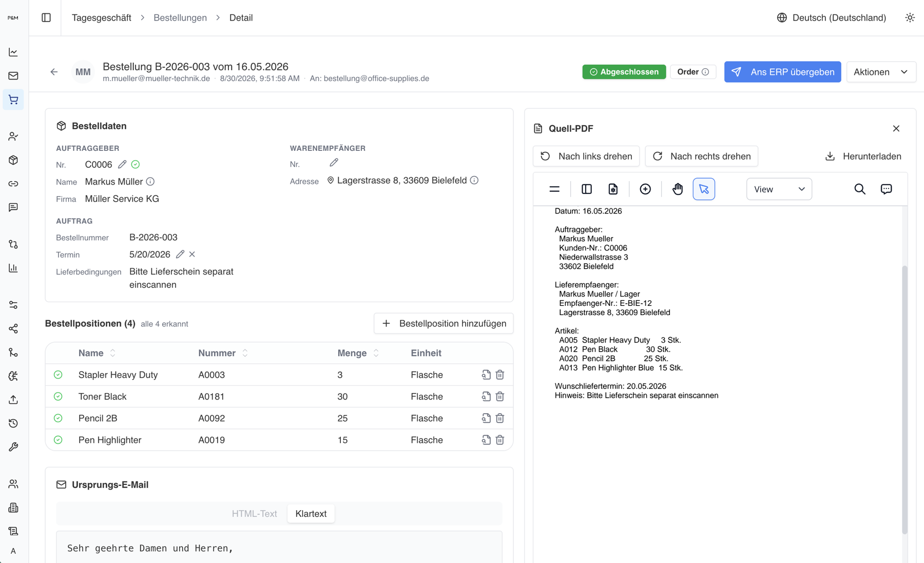
Task: Click the PDF viewer vertical scrollbar
Action: pyautogui.click(x=904, y=400)
